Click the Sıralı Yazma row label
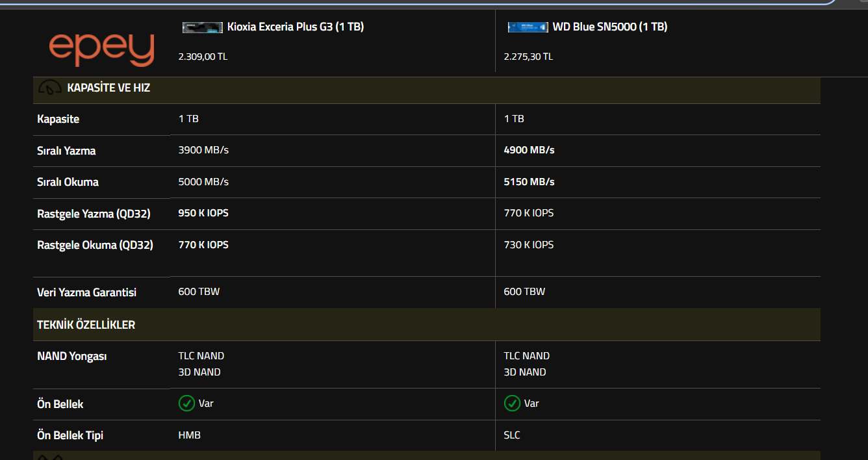The width and height of the screenshot is (868, 460). (x=66, y=151)
